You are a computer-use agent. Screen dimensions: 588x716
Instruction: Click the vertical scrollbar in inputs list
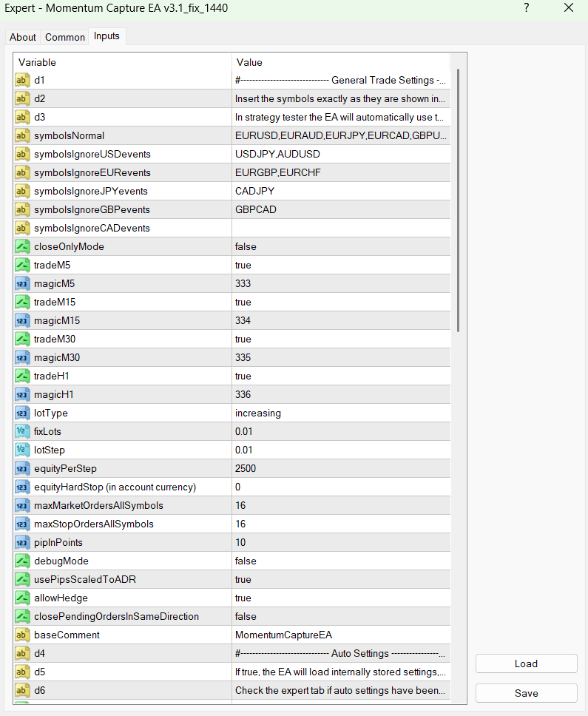(x=459, y=200)
